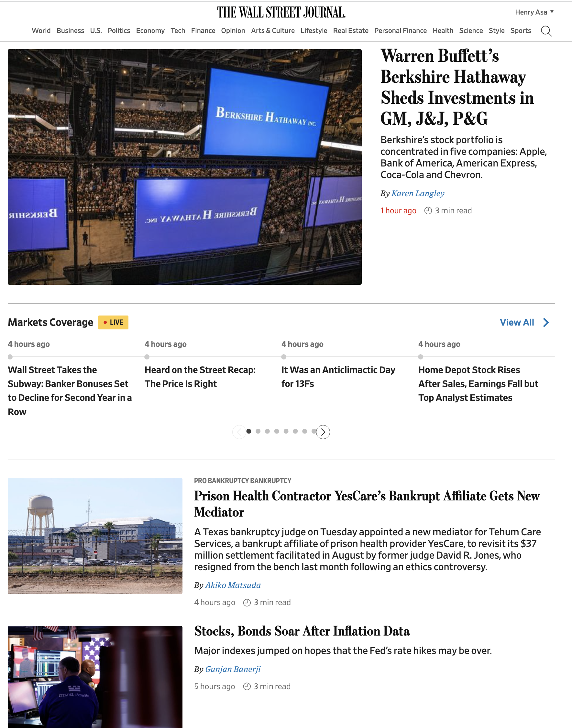Open the Business section
The image size is (572, 728).
[70, 30]
